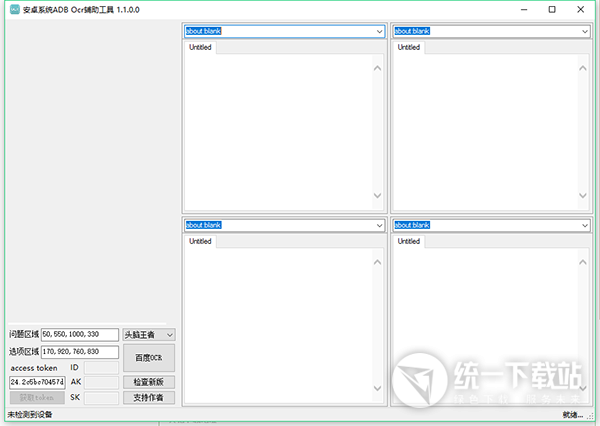Select the top-left Untitled tab
The height and width of the screenshot is (426, 600).
click(200, 47)
